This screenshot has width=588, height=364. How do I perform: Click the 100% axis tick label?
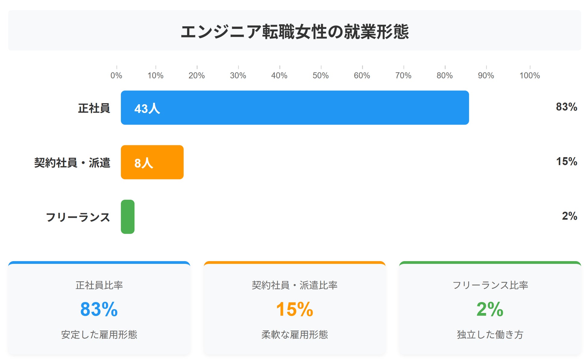point(530,75)
